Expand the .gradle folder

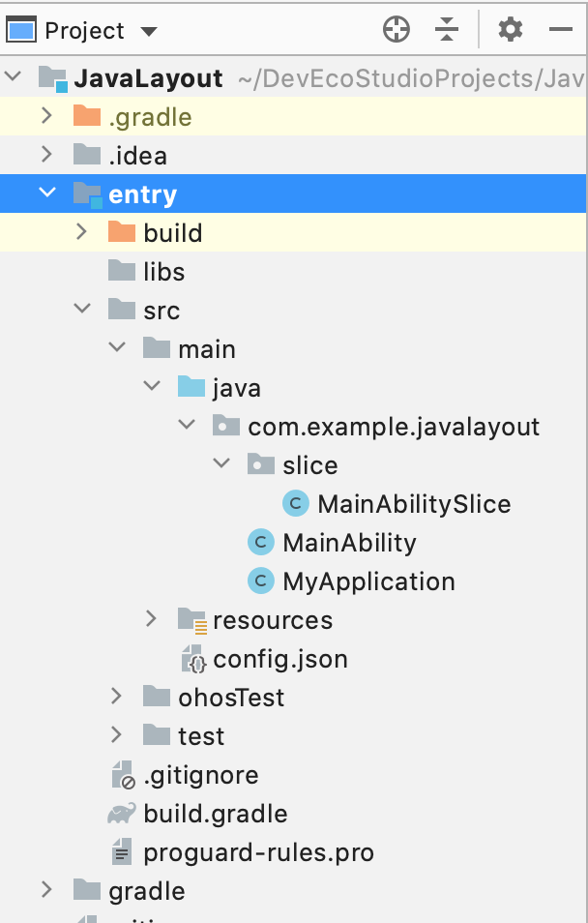[x=46, y=117]
